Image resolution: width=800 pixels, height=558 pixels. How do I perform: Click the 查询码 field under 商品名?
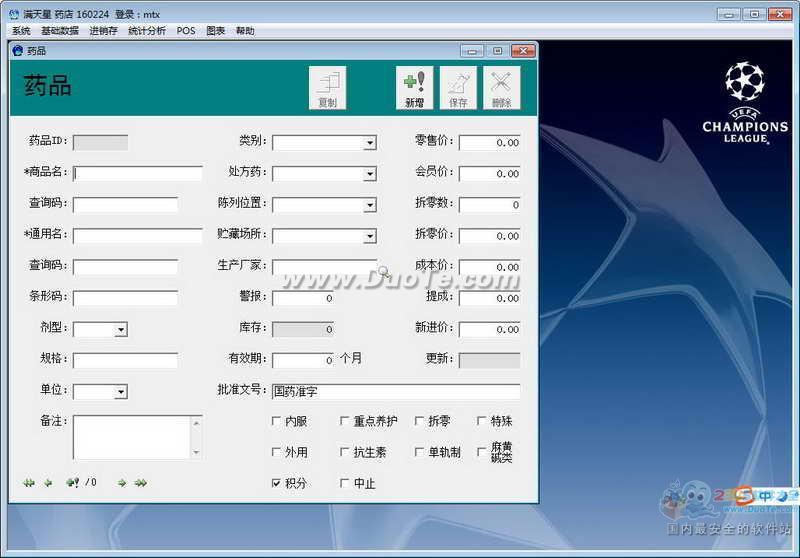click(x=126, y=205)
